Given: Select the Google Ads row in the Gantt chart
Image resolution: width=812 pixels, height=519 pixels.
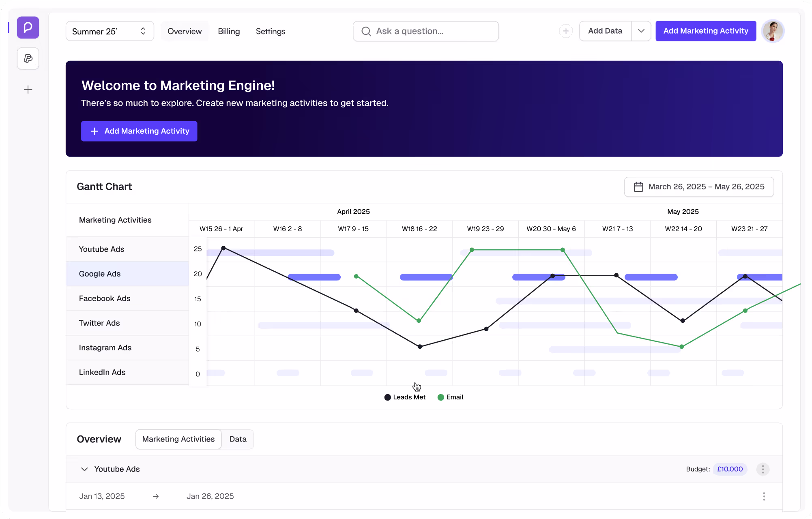Looking at the screenshot, I should pyautogui.click(x=100, y=274).
